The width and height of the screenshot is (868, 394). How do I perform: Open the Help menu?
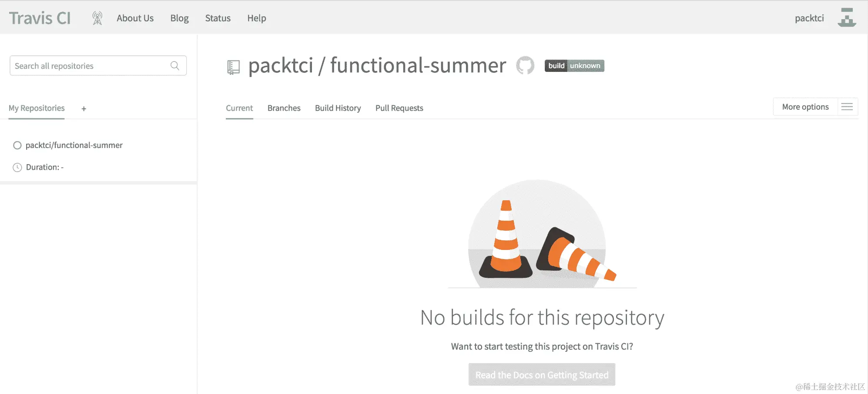[x=257, y=18]
